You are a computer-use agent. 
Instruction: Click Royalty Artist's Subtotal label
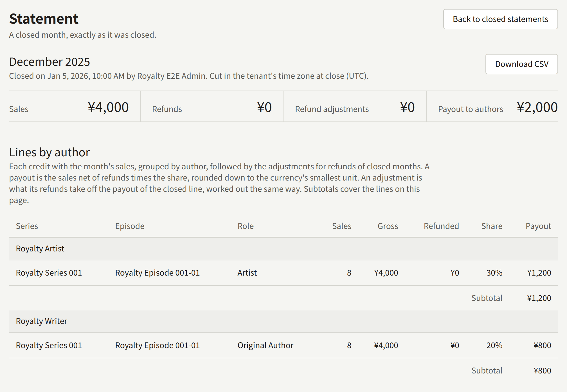487,298
